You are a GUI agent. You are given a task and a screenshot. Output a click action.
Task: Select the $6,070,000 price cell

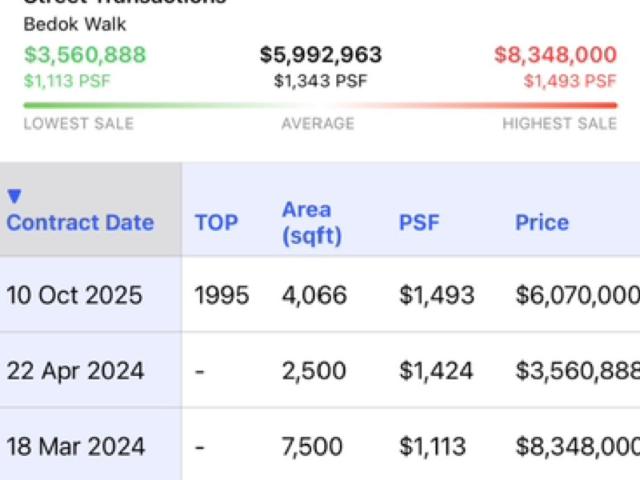(578, 295)
